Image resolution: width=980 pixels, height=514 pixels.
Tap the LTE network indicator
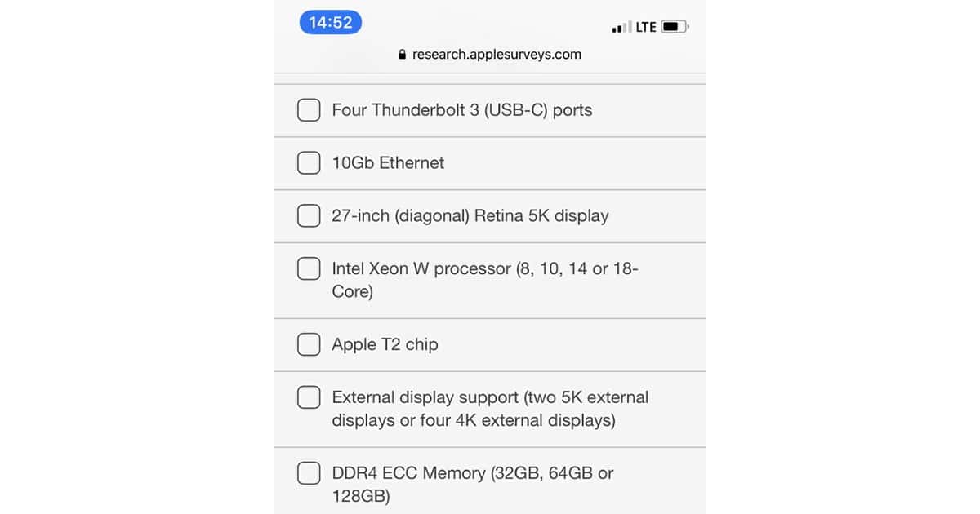(646, 27)
